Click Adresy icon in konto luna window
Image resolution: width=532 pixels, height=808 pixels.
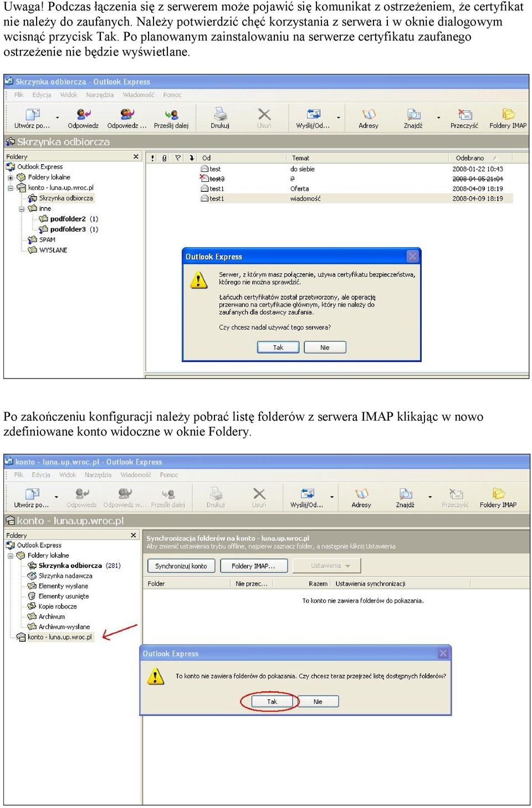pyautogui.click(x=361, y=493)
